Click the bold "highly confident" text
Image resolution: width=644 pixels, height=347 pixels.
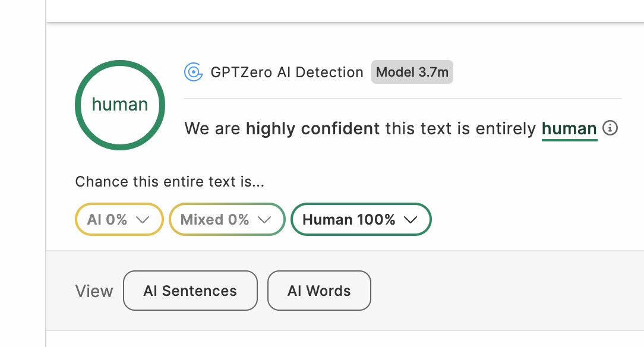point(312,129)
